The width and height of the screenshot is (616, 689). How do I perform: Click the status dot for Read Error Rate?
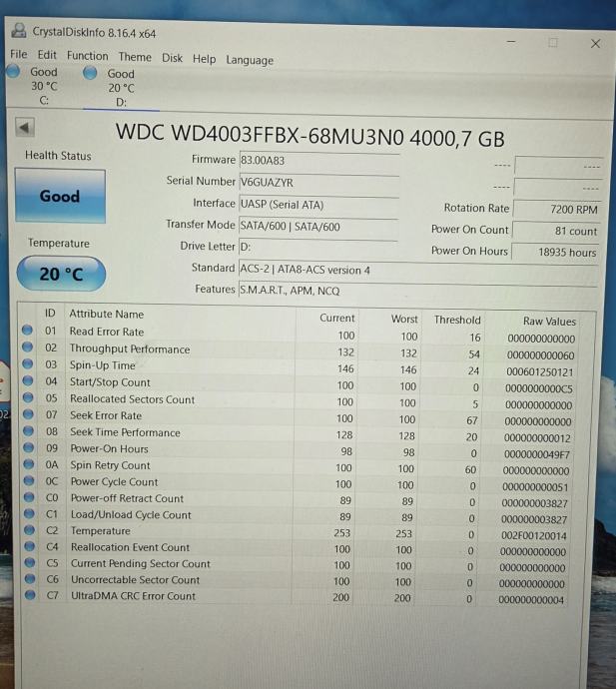click(x=27, y=330)
